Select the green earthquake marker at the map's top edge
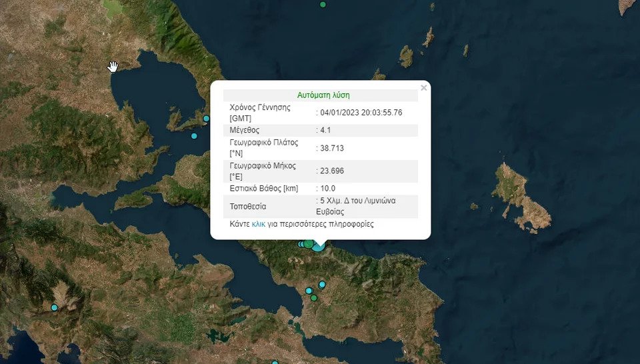Screen dimensions: 640x364 point(323,4)
